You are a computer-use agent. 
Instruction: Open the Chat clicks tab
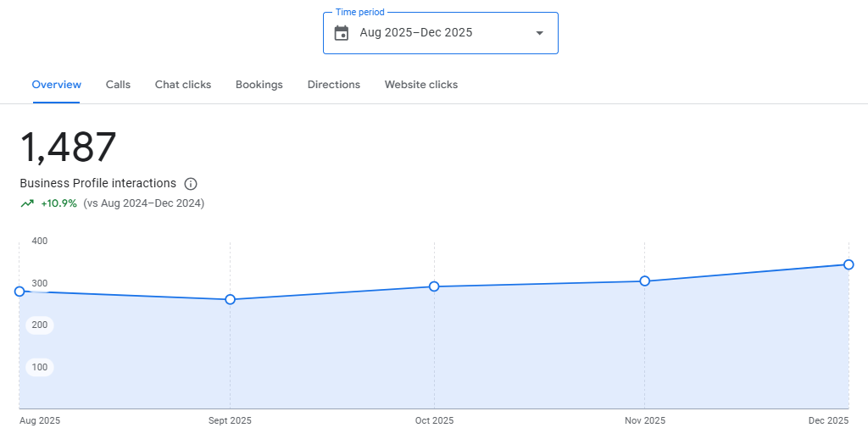click(x=183, y=85)
